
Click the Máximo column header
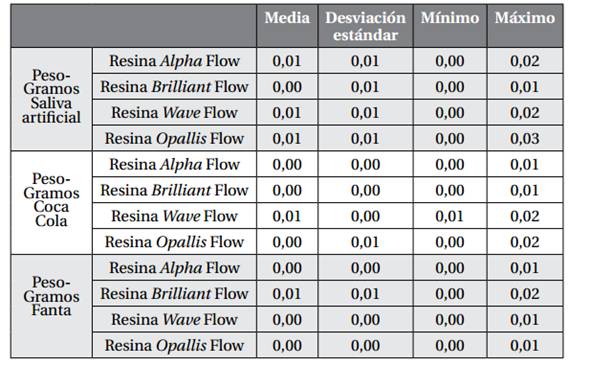coord(525,26)
